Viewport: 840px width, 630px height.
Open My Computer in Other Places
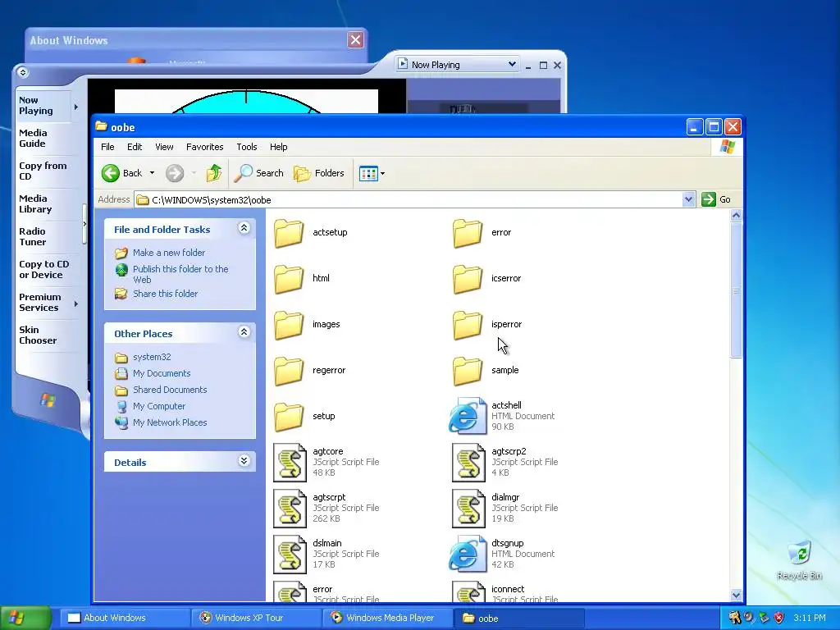tap(159, 406)
